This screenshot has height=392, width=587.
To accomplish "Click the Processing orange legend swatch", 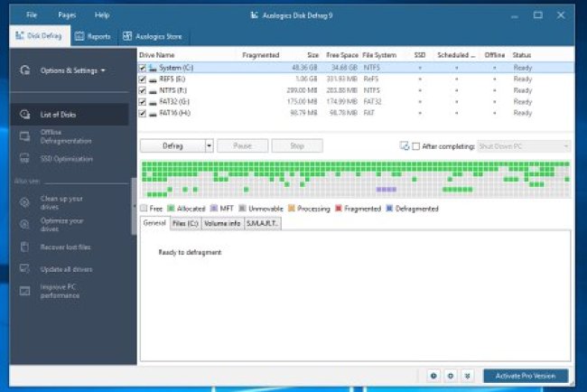I will pyautogui.click(x=292, y=208).
